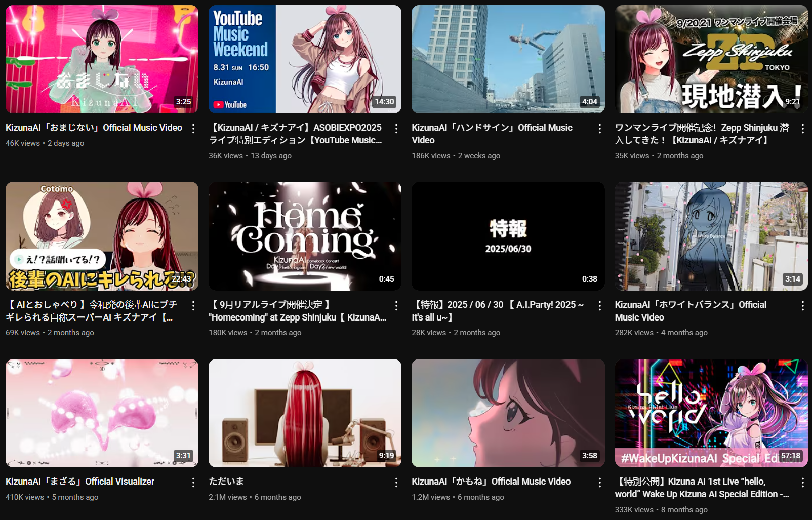The image size is (812, 520).
Task: Open more options for ただいま video
Action: [396, 483]
